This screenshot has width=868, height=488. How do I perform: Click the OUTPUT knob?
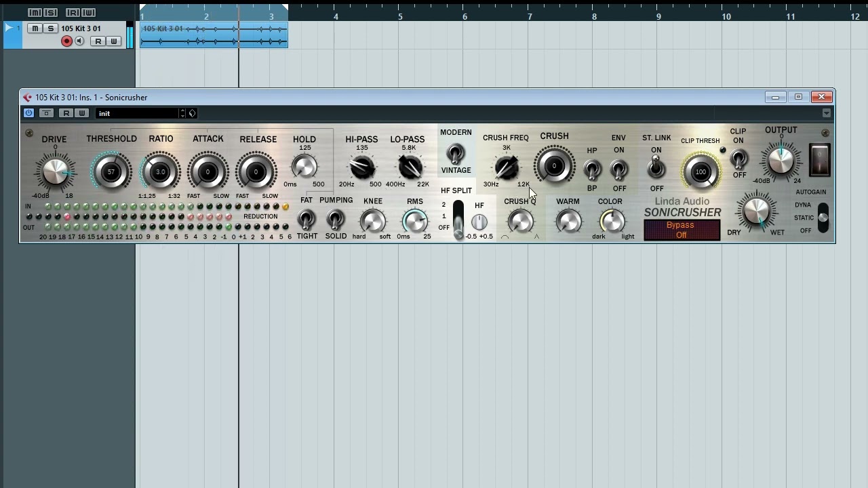click(781, 161)
